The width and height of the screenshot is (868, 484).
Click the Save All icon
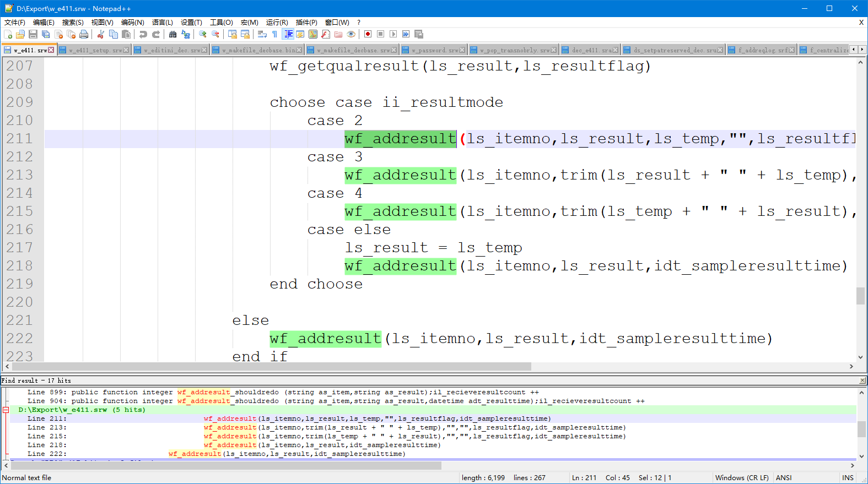(x=46, y=34)
